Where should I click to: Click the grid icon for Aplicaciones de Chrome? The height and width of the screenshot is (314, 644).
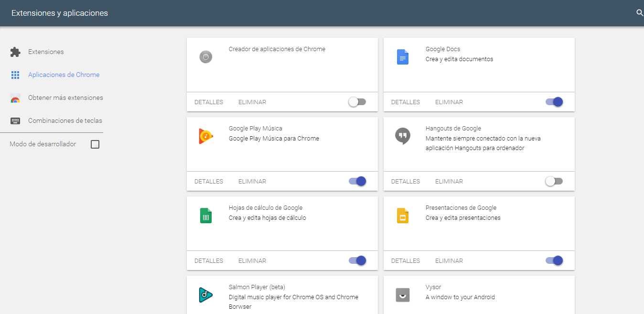click(15, 75)
